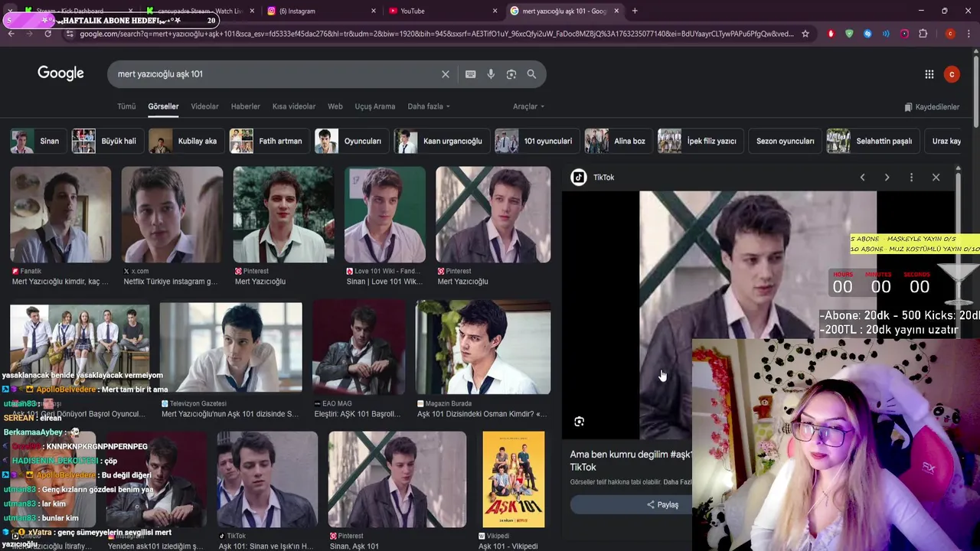
Task: Open the Chrome three-dot menu
Action: coord(969,34)
